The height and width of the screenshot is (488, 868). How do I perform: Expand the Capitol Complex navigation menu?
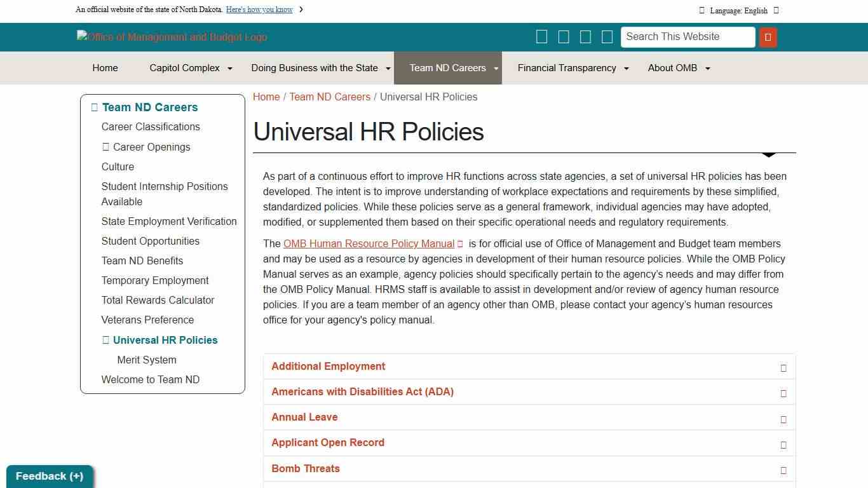pyautogui.click(x=184, y=68)
